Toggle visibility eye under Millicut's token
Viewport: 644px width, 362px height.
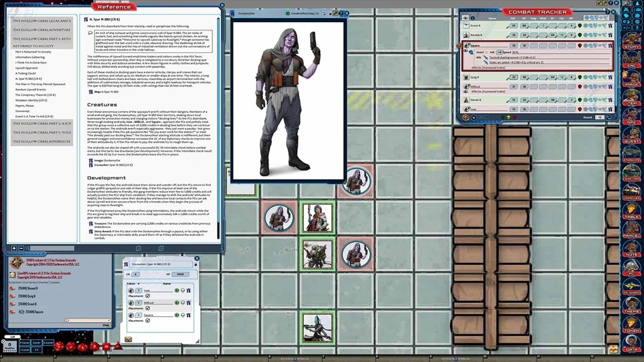pyautogui.click(x=465, y=92)
